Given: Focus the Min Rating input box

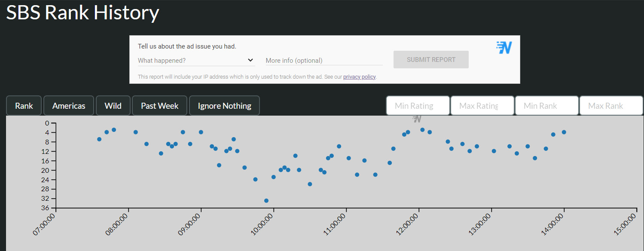Looking at the screenshot, I should click(x=418, y=106).
